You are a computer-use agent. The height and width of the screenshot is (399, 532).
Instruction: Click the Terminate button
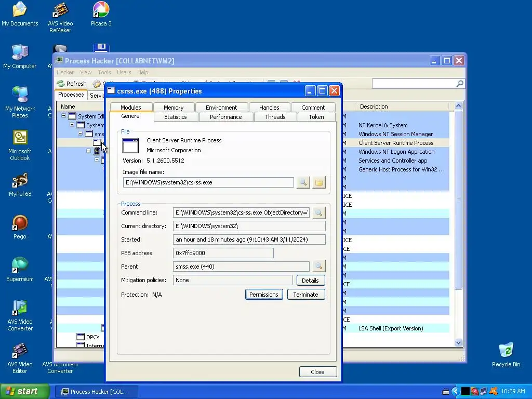[305, 295]
